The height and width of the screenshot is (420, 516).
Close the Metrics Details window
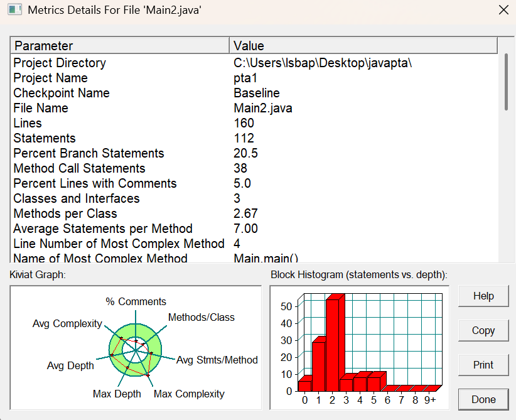tap(503, 10)
